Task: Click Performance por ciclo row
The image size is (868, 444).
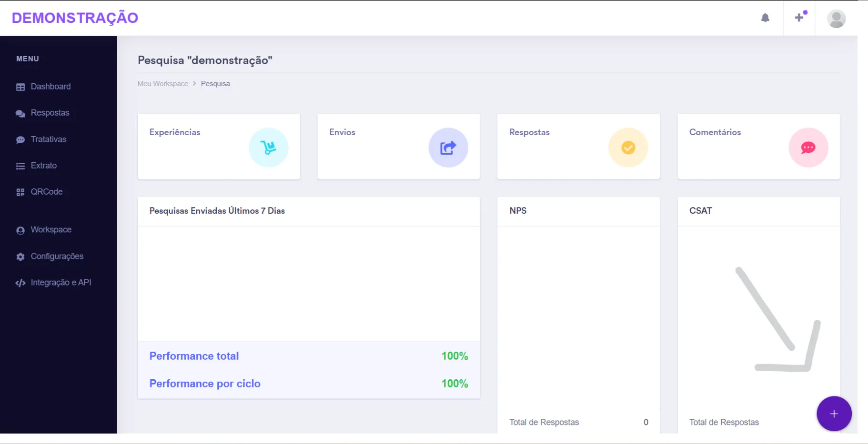Action: pyautogui.click(x=309, y=384)
